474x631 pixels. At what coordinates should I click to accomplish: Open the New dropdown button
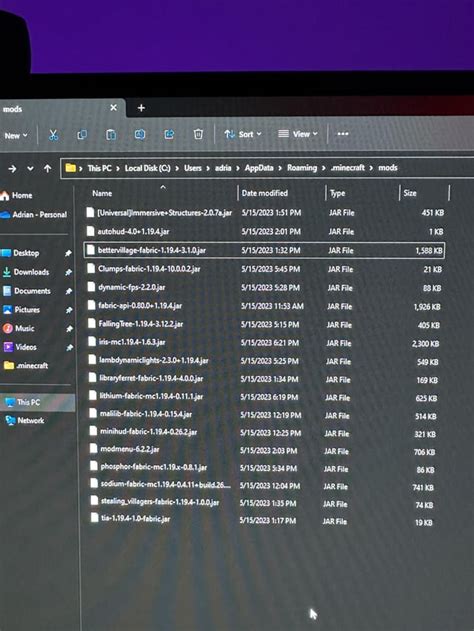[x=16, y=136]
